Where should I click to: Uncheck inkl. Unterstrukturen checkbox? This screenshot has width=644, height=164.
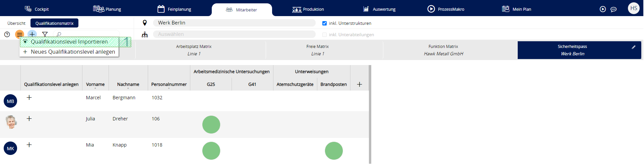[324, 23]
